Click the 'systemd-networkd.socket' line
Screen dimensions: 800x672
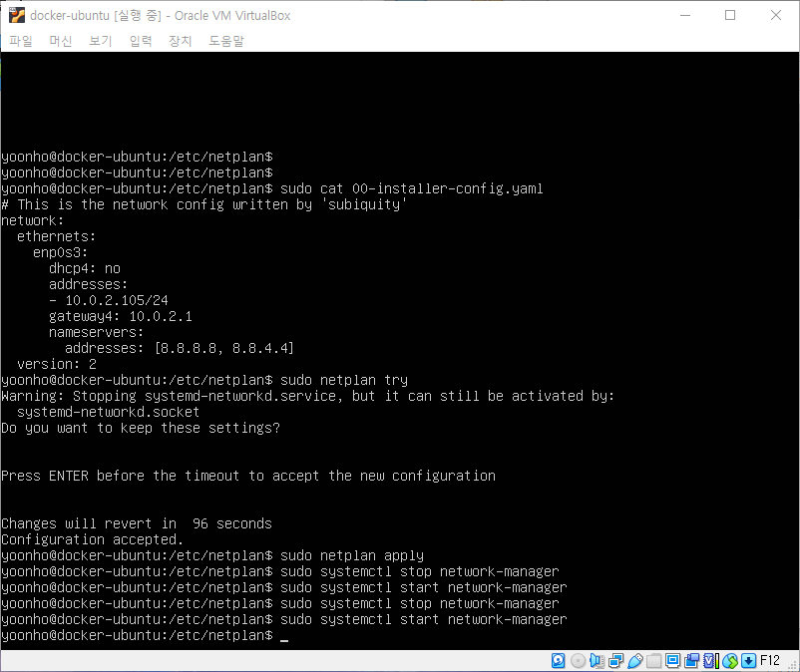coord(108,412)
